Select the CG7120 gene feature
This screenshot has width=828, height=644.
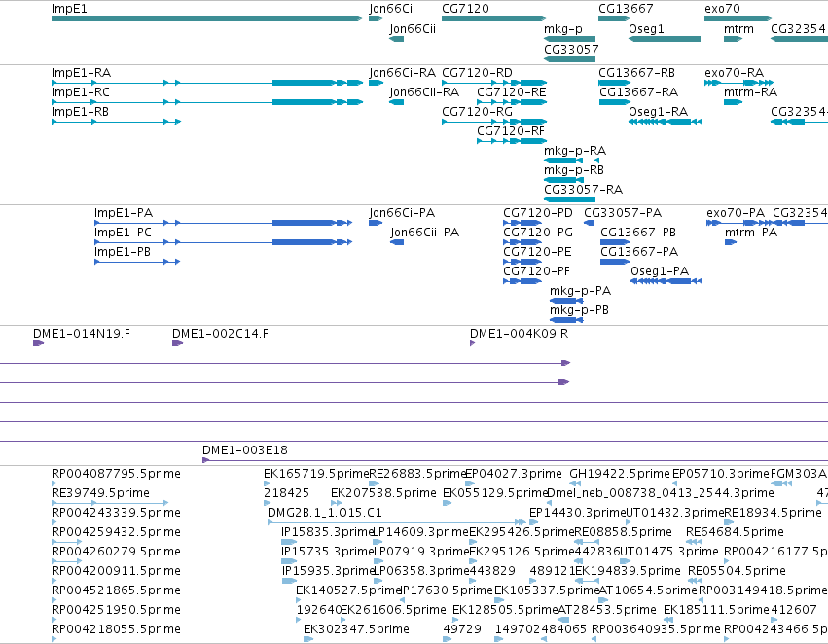click(x=494, y=18)
